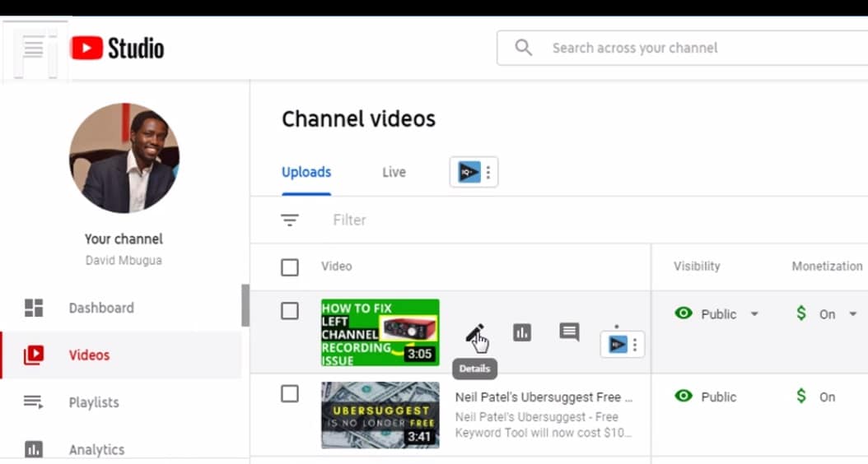Open the Ubersuggest video thumbnail
Image resolution: width=868 pixels, height=464 pixels.
[x=380, y=415]
